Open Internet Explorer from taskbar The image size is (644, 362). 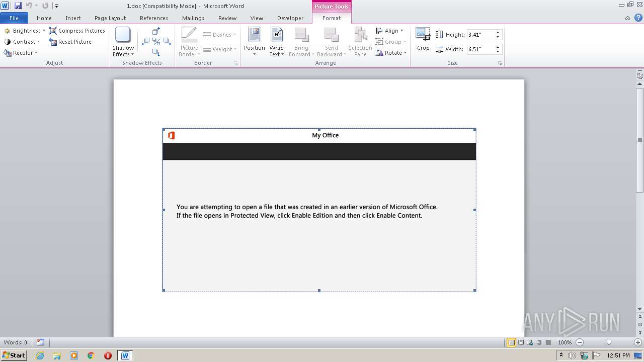click(x=40, y=355)
